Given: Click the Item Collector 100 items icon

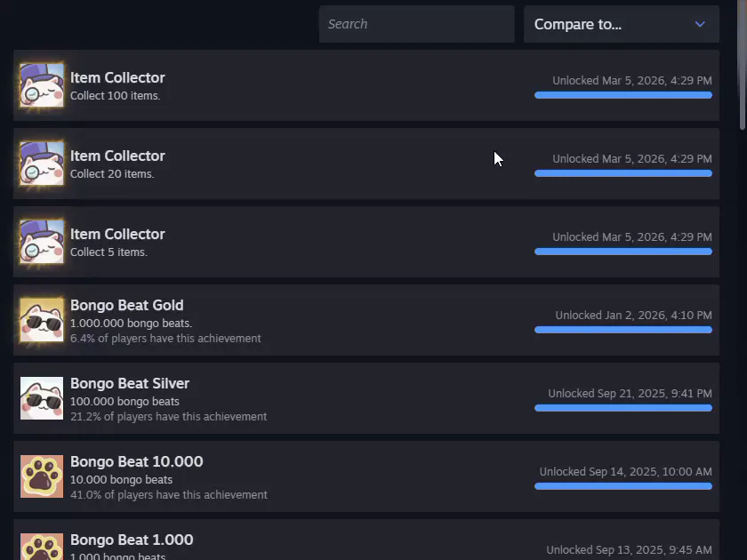Looking at the screenshot, I should click(42, 85).
